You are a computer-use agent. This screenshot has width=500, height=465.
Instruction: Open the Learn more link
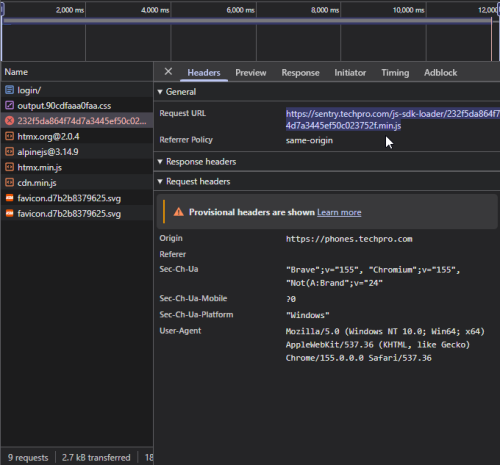(339, 212)
